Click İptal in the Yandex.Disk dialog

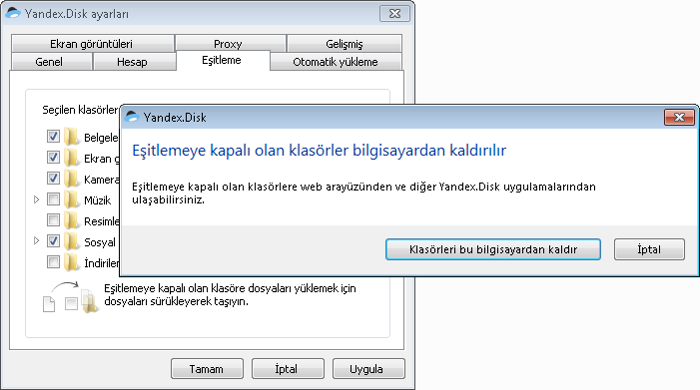[649, 249]
